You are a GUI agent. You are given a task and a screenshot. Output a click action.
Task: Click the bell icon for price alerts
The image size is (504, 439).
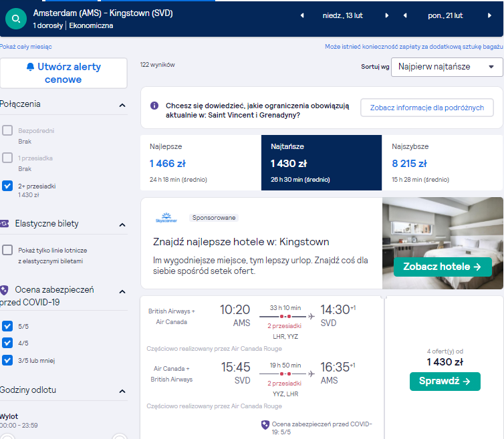(x=30, y=67)
